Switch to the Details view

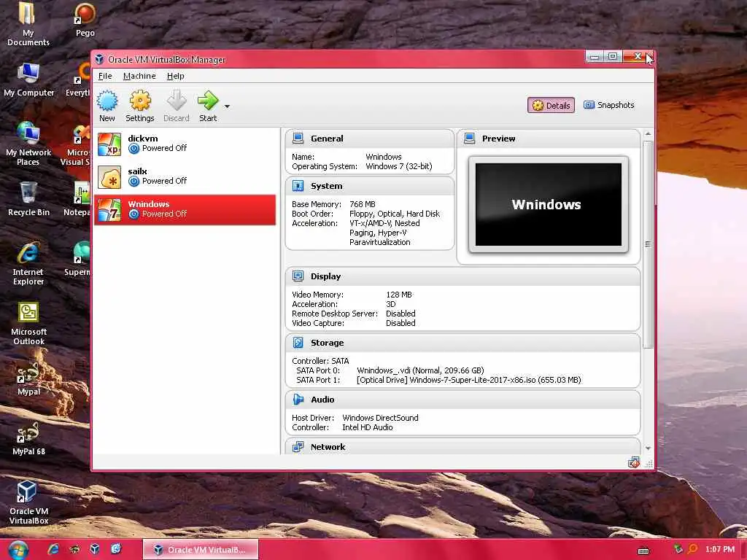point(551,105)
